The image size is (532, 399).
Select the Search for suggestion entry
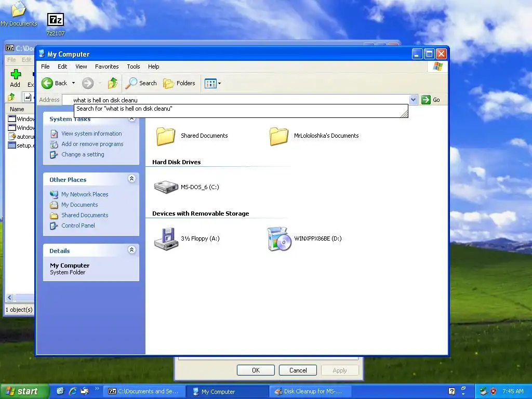point(241,109)
